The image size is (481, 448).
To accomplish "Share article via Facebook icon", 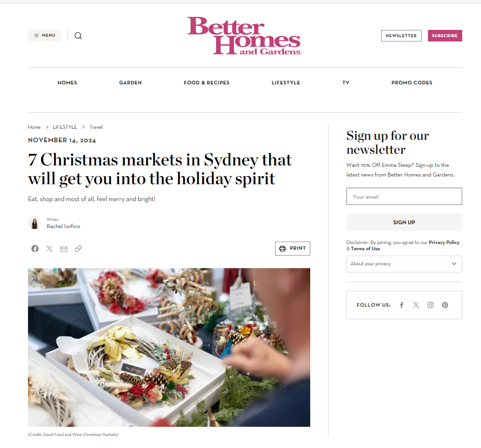I will [35, 248].
